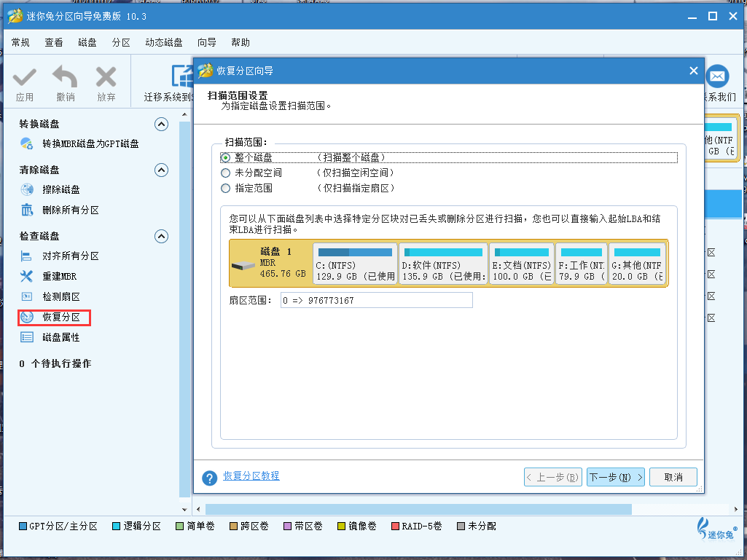
Task: Select the 未分配空间 radio button
Action: 225,173
